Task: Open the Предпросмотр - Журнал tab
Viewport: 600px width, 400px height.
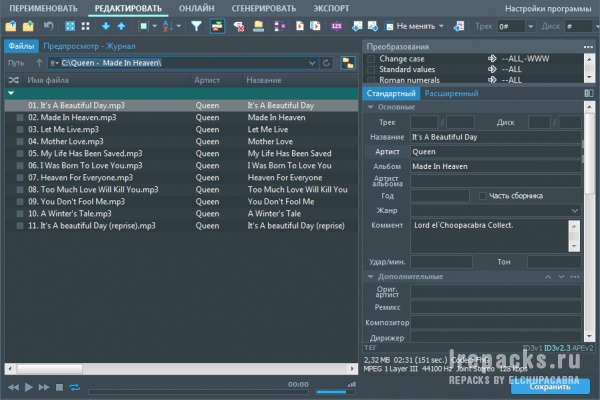Action: point(89,46)
